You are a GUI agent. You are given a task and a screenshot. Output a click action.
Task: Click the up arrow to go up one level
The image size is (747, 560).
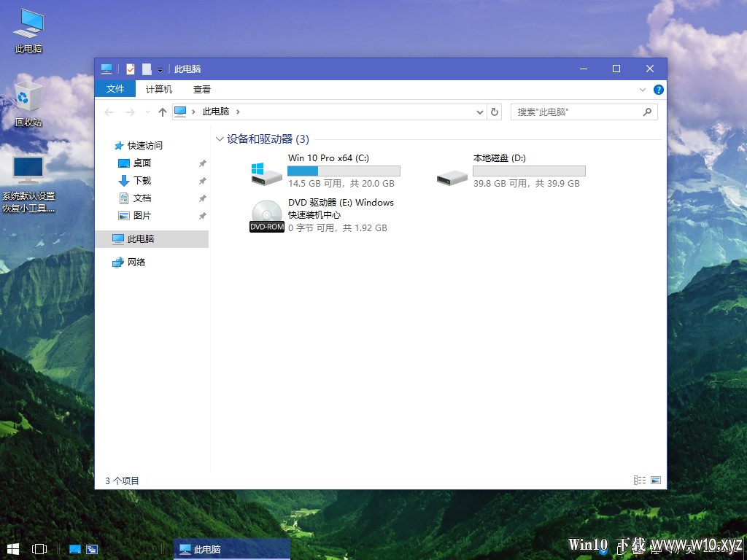pyautogui.click(x=163, y=112)
